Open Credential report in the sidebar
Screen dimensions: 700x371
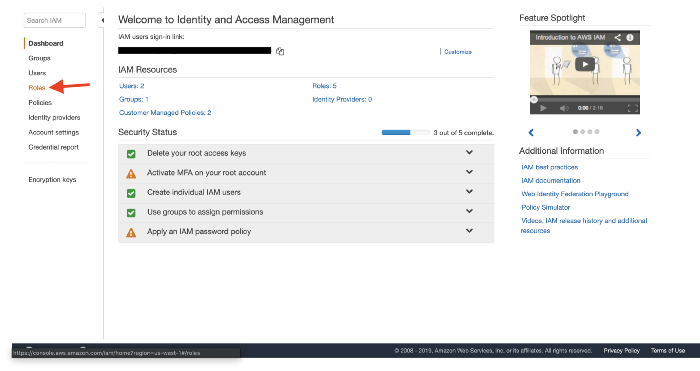pos(54,147)
